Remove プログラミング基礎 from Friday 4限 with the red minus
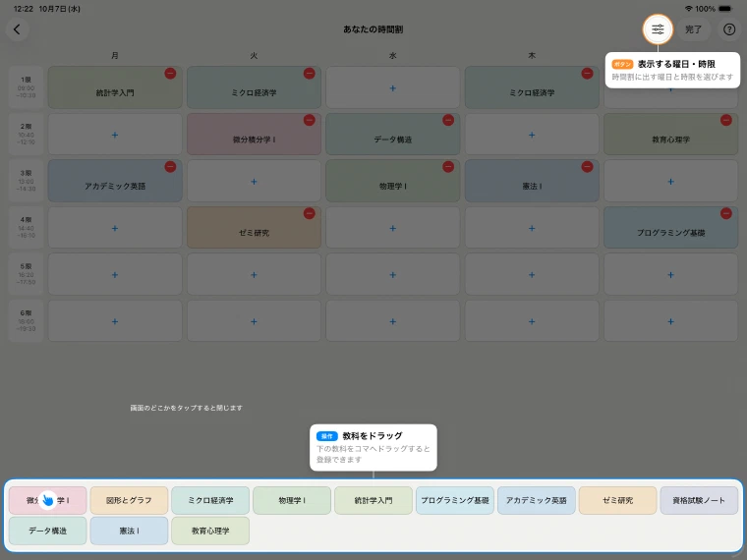The width and height of the screenshot is (747, 560). click(726, 213)
